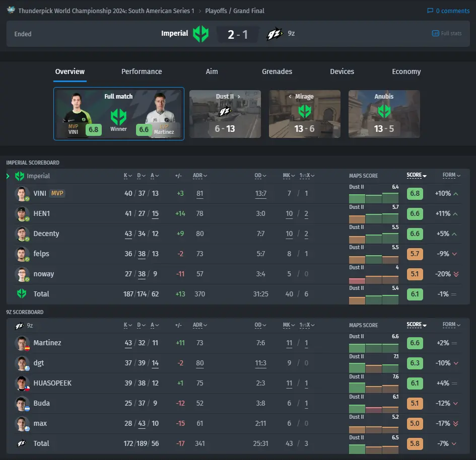Viewport: 476px width, 460px height.
Task: Open the Full stats link
Action: pos(447,33)
